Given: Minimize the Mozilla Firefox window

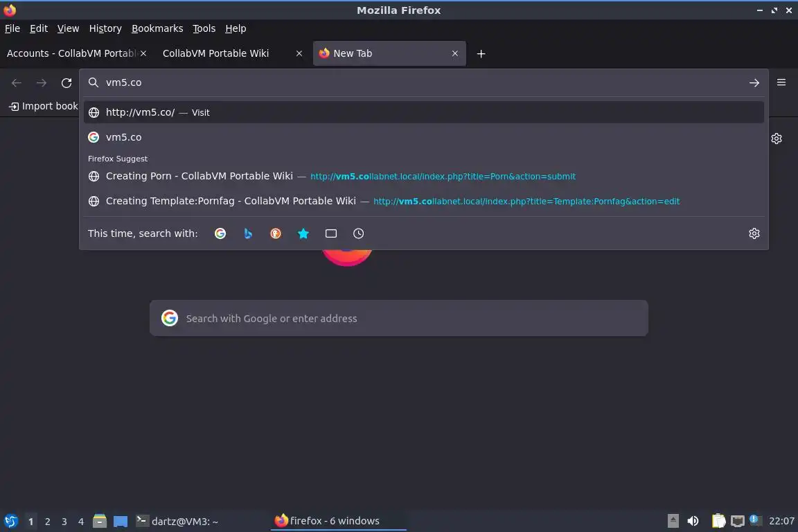Looking at the screenshot, I should pos(759,10).
